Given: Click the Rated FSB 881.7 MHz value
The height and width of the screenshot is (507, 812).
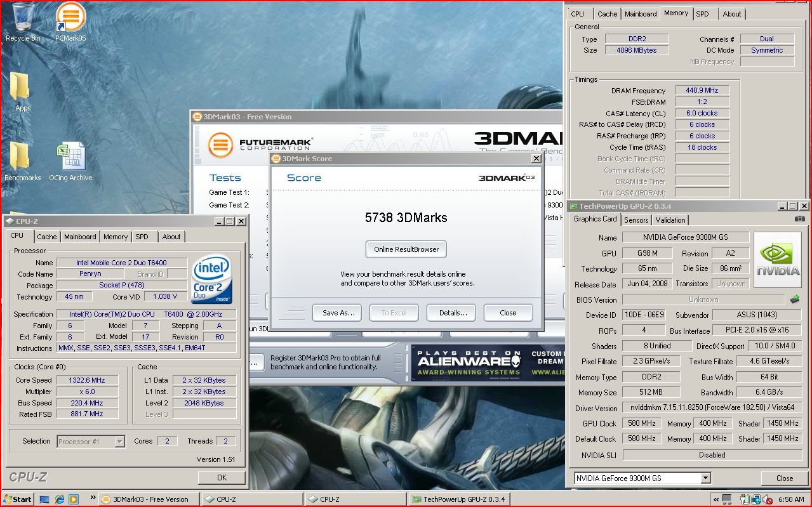Looking at the screenshot, I should [87, 414].
